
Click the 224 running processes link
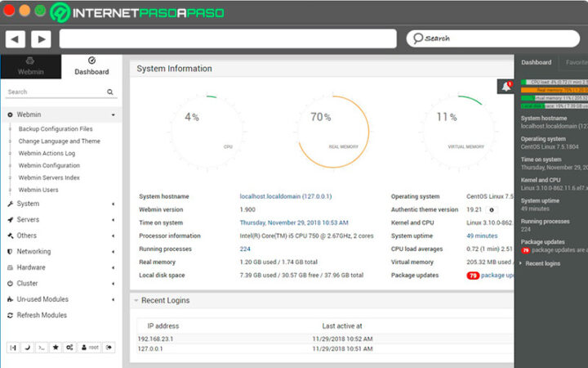point(245,249)
